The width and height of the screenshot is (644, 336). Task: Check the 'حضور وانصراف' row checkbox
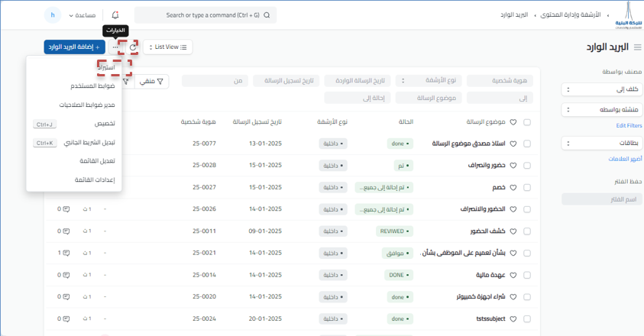coord(527,166)
